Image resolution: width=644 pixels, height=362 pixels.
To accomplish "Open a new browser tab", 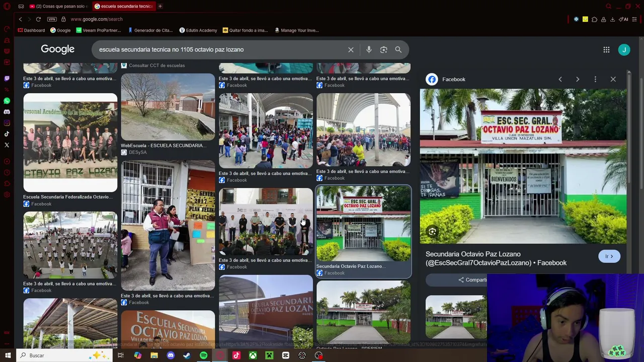I will (x=160, y=6).
